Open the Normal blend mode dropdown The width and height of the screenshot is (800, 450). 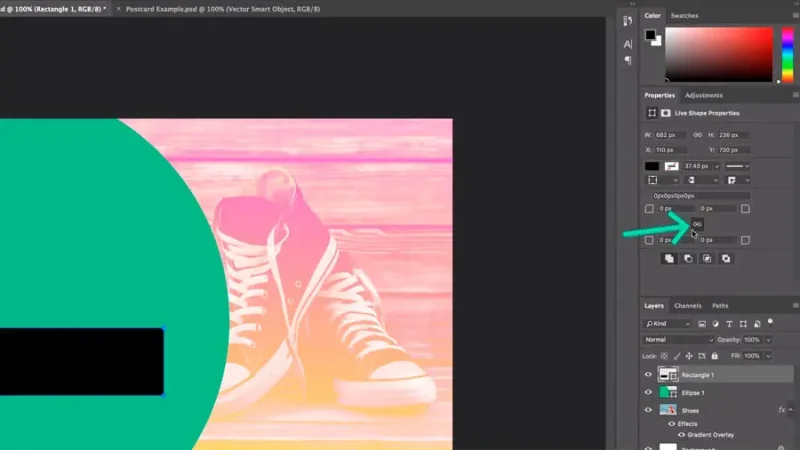pos(679,340)
